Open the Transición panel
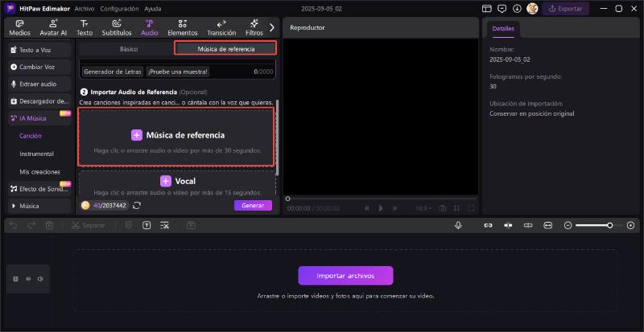The image size is (644, 332). [221, 28]
